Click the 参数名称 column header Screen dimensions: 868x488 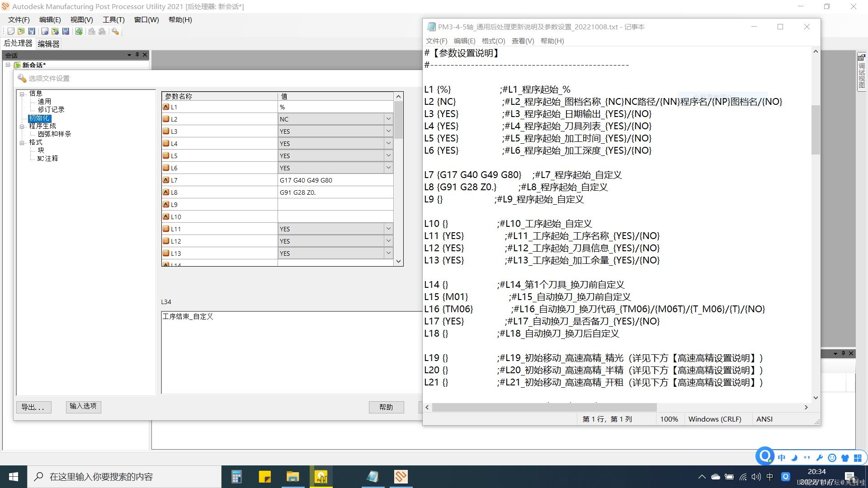[x=220, y=96]
